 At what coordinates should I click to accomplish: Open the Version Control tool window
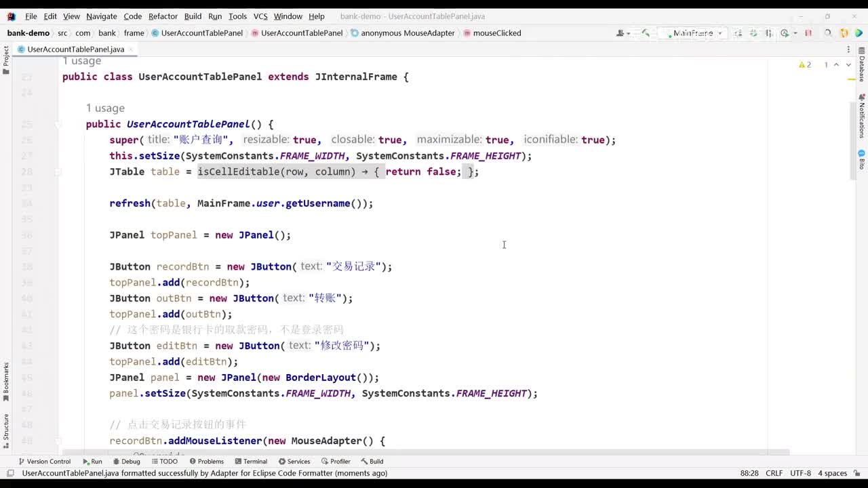(44, 462)
